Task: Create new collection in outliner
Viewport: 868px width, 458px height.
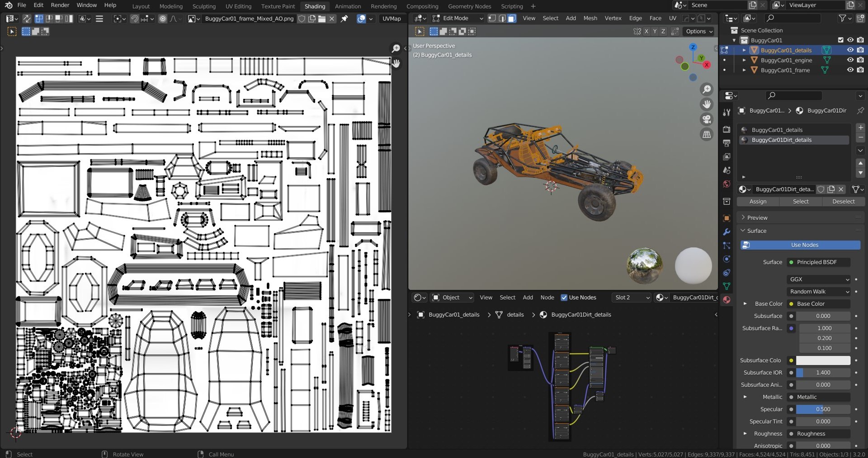Action: pos(860,19)
